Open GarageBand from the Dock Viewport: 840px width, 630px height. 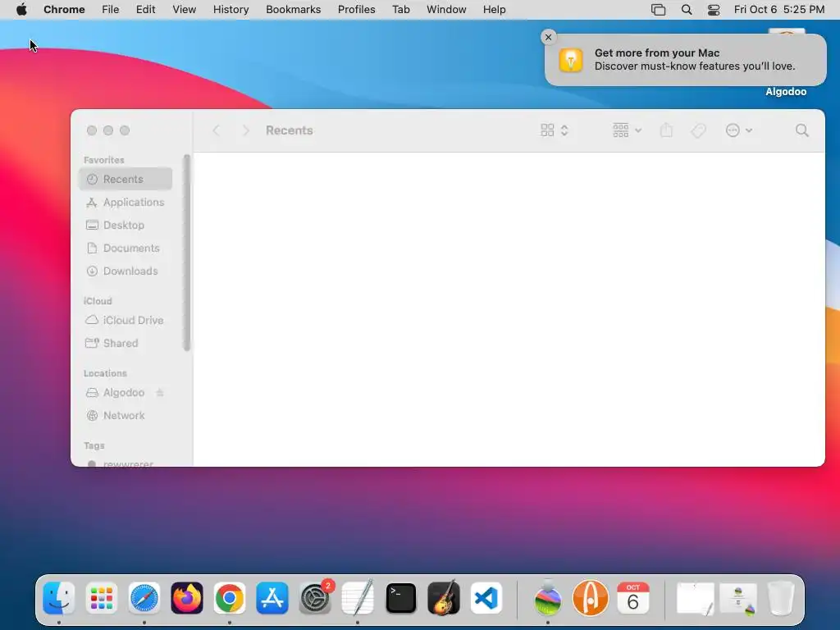444,598
